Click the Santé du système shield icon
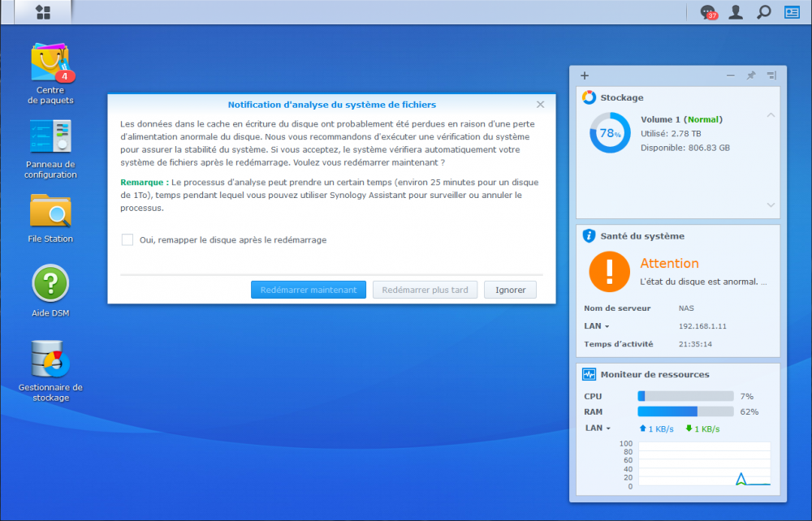 pyautogui.click(x=589, y=236)
